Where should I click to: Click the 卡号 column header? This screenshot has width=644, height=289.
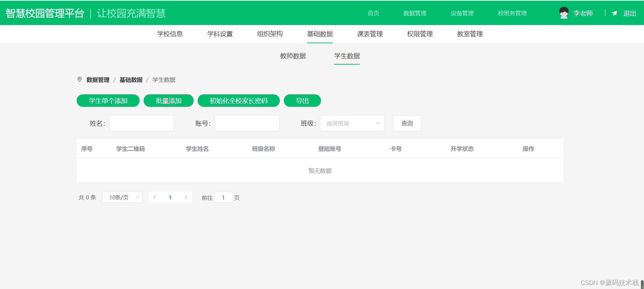click(x=396, y=149)
